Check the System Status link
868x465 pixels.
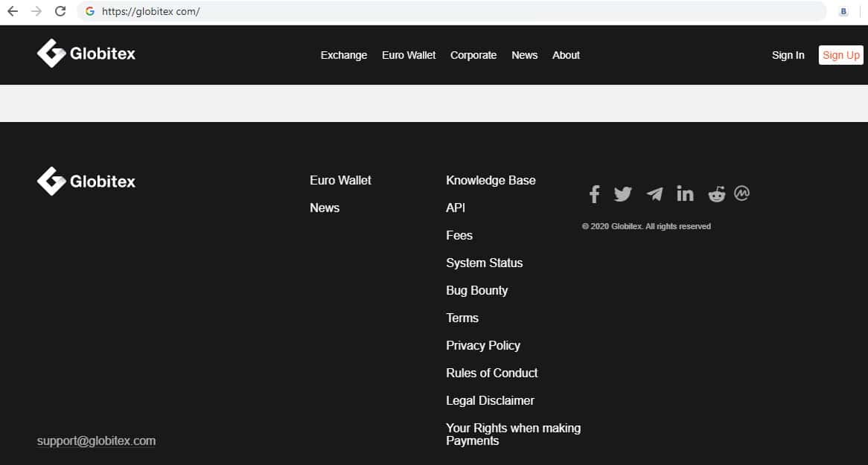tap(485, 263)
